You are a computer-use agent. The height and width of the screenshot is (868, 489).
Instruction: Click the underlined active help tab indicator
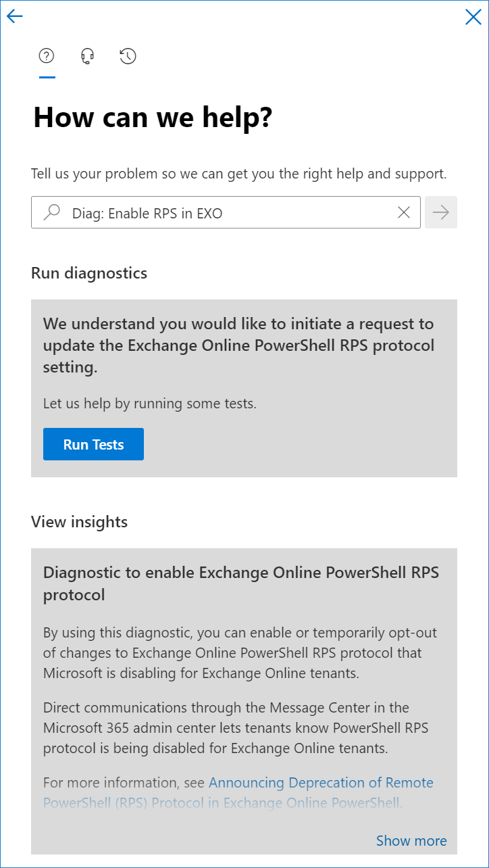click(47, 76)
